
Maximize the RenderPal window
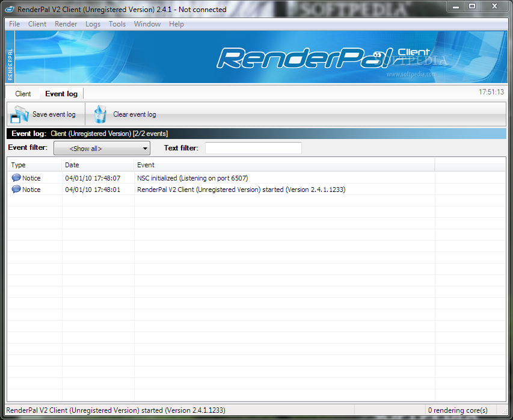point(472,7)
